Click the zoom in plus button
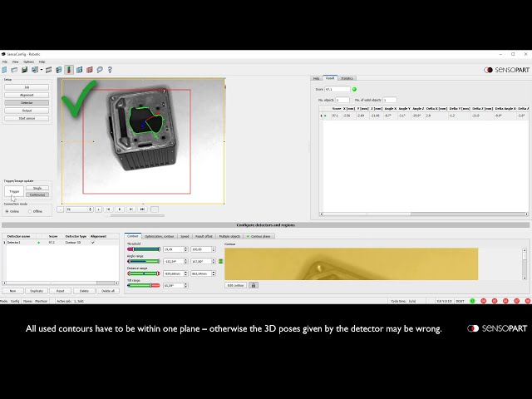This screenshot has width=532, height=399. click(98, 209)
